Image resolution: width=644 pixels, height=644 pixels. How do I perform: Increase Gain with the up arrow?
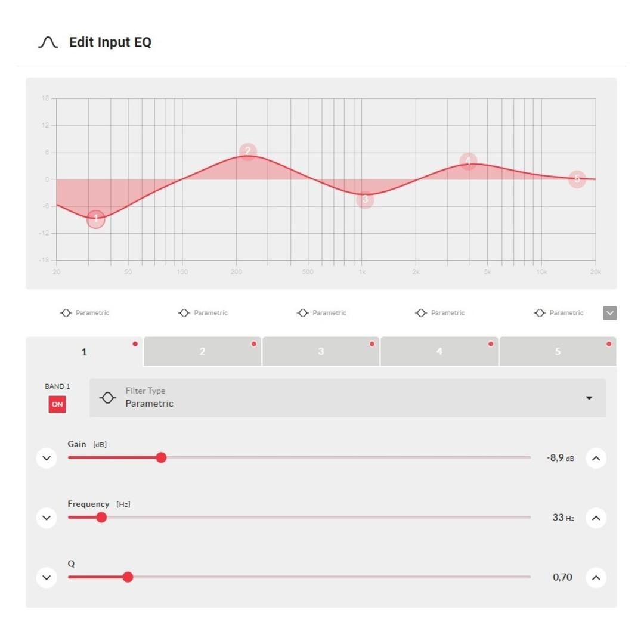(x=596, y=458)
